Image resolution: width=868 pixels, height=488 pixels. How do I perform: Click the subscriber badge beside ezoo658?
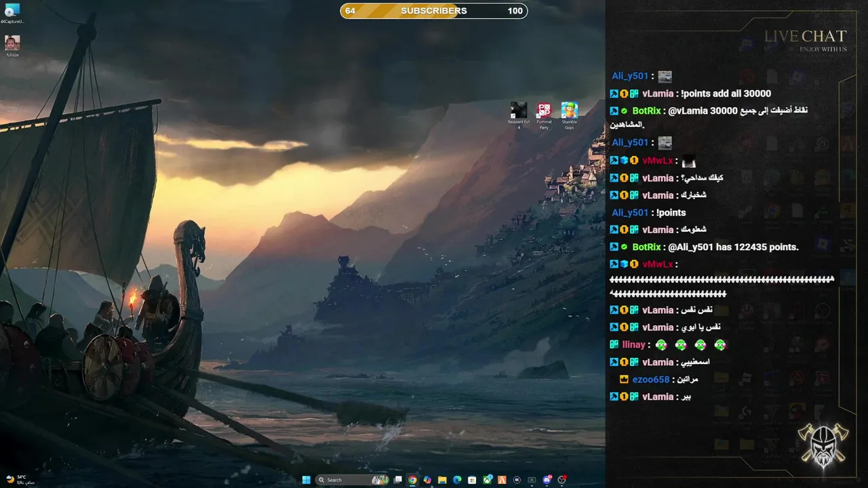pyautogui.click(x=624, y=380)
